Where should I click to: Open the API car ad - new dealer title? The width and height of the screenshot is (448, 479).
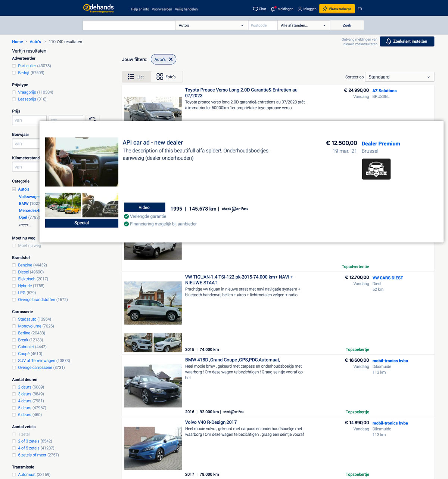(x=153, y=142)
